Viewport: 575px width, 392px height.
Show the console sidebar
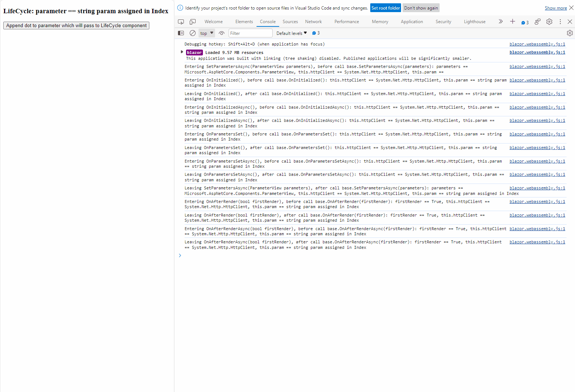point(181,33)
